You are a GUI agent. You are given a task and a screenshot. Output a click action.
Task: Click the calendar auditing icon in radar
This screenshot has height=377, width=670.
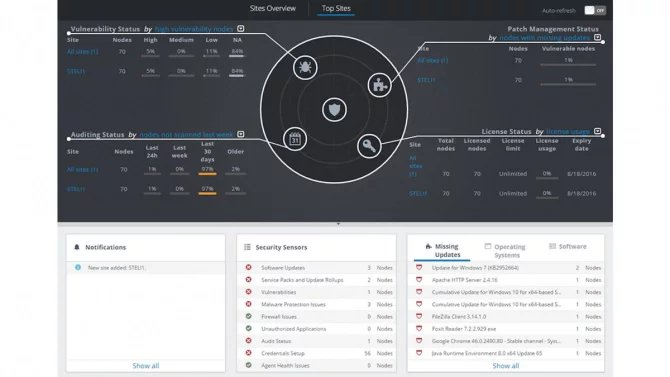click(295, 139)
